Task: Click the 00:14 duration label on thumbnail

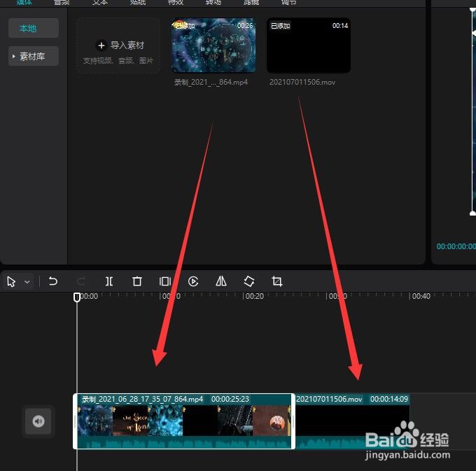Action: point(340,25)
